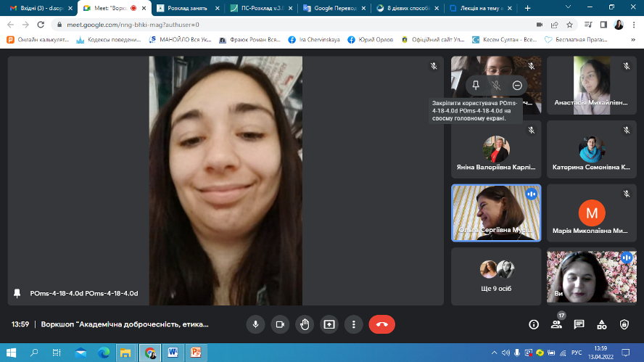
Task: Open Chrome profile avatar
Action: point(619,25)
